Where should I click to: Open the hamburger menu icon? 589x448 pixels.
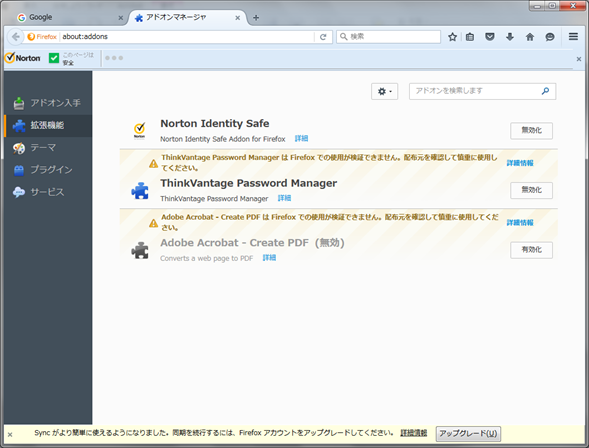[x=573, y=36]
